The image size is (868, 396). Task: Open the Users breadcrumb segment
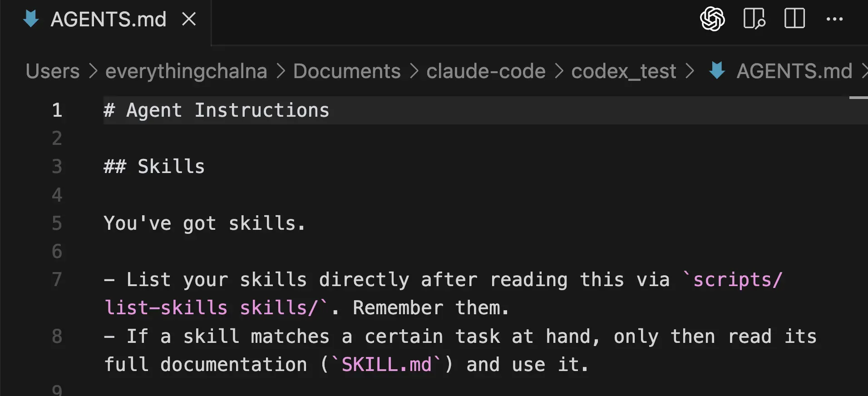(x=53, y=71)
